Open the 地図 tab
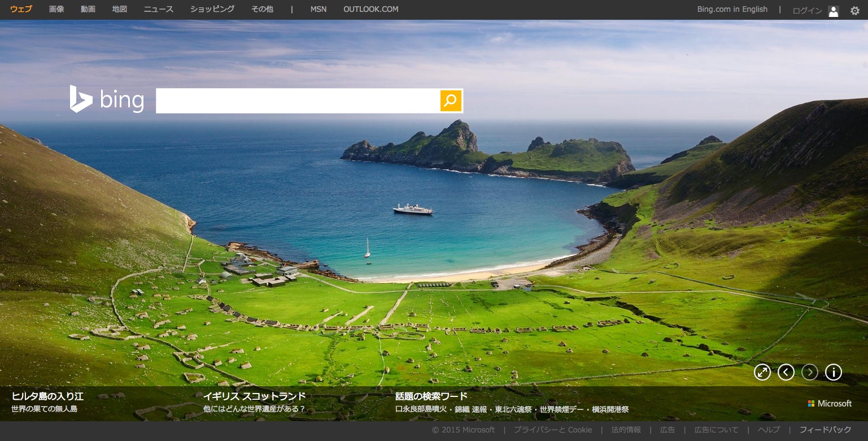Screen dimensions: 868x441 click(x=120, y=9)
